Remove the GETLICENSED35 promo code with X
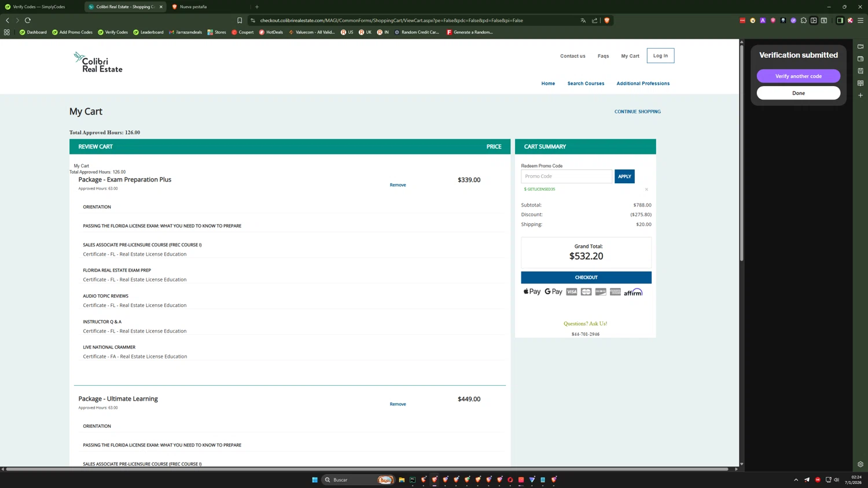 point(646,189)
